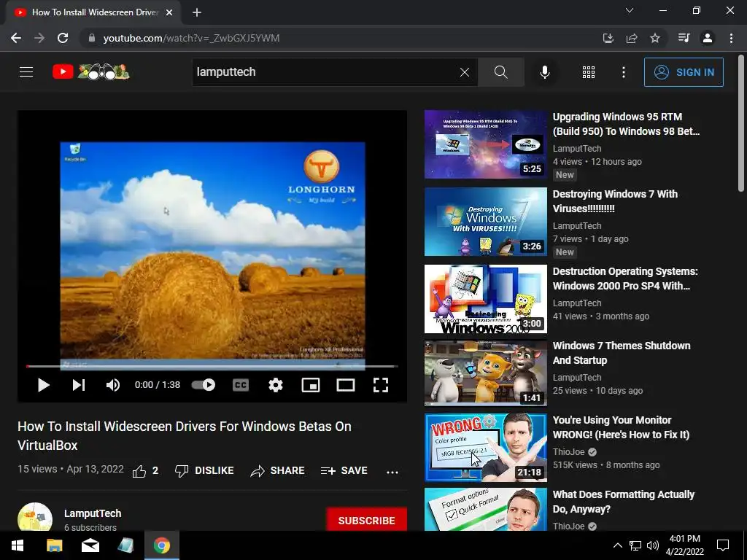This screenshot has height=560, width=747.
Task: Play the video
Action: pos(43,385)
